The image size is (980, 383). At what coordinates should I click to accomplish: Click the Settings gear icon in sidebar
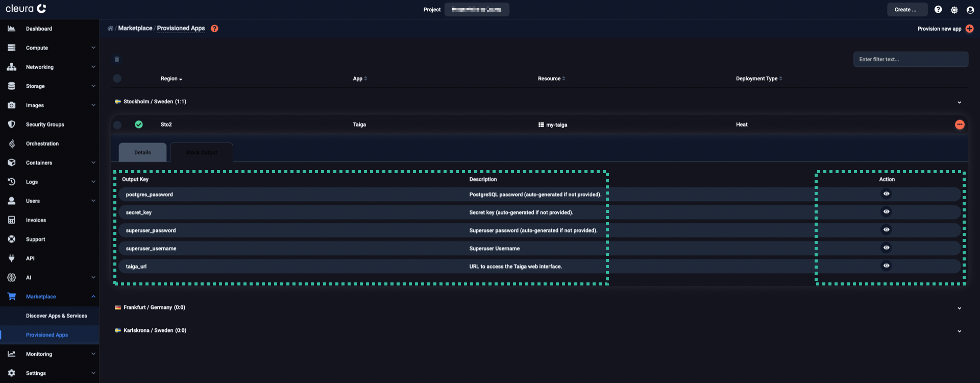11,373
